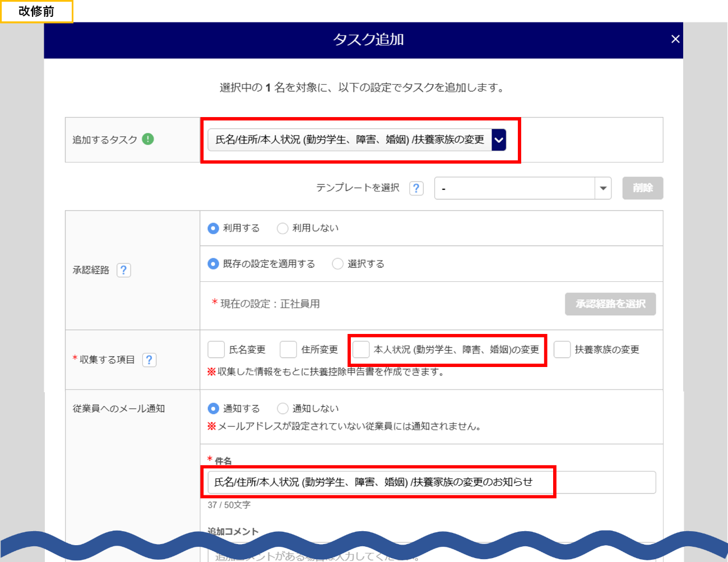
Task: Click the green info icon beside 追加するタスク
Action: [148, 139]
